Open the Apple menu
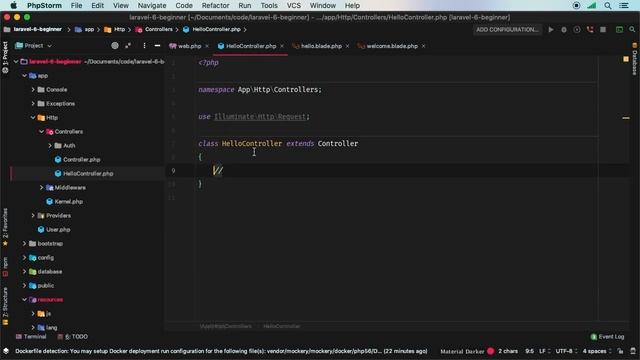The height and width of the screenshot is (360, 640). pyautogui.click(x=13, y=6)
